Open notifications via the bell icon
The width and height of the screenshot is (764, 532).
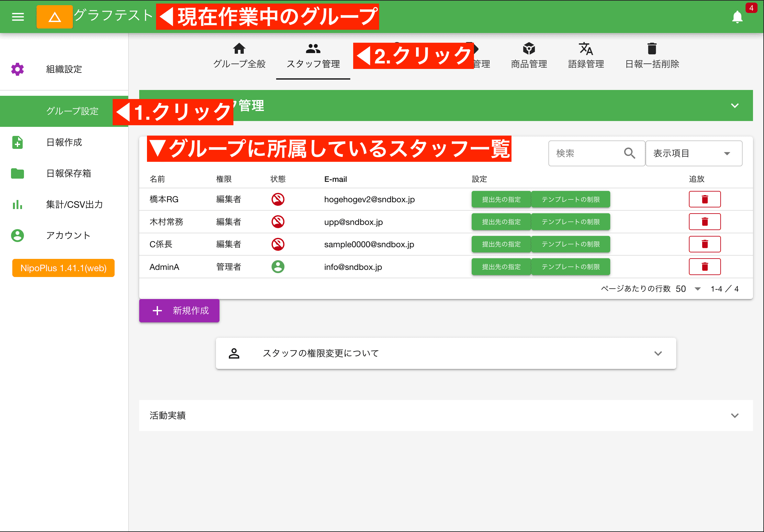point(737,17)
